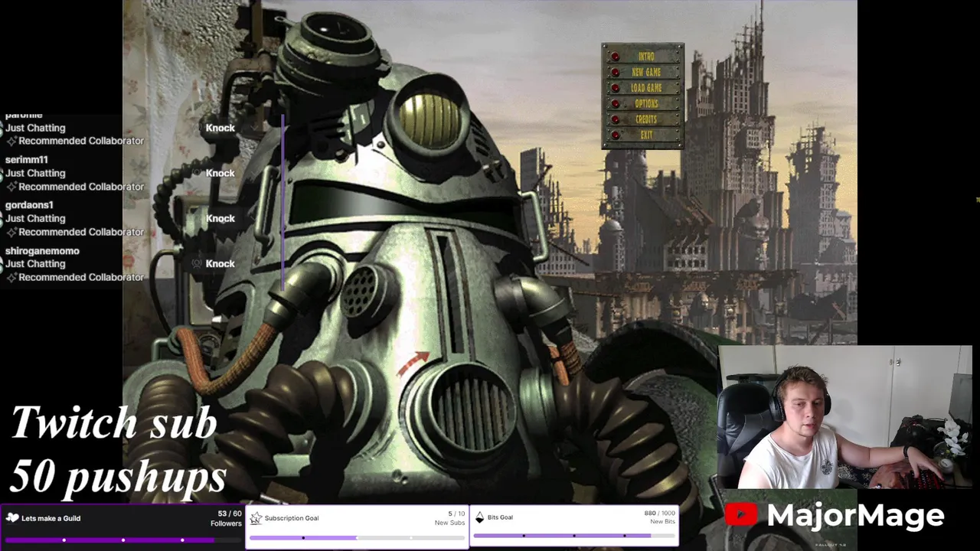Knock on gordaons1's stream
This screenshot has width=980, height=551.
(220, 218)
